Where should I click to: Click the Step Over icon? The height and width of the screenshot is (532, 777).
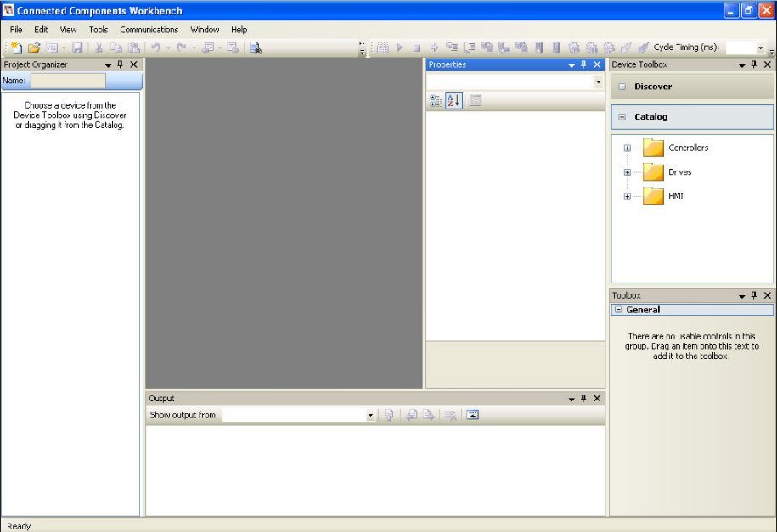click(469, 48)
